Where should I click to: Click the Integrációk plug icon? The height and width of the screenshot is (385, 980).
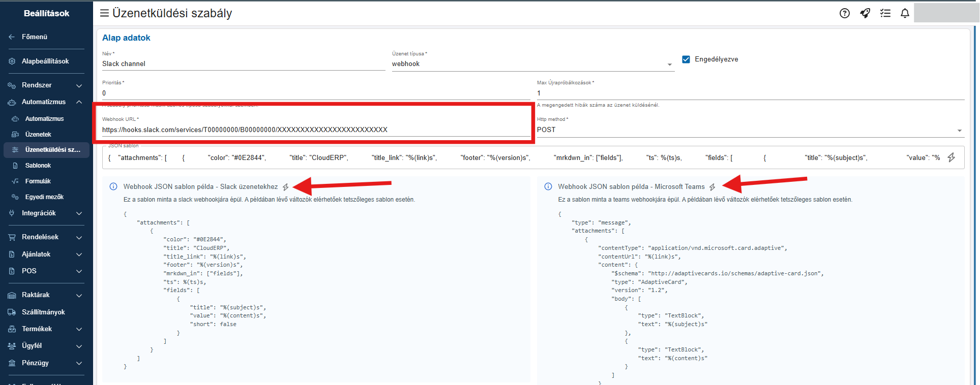12,213
